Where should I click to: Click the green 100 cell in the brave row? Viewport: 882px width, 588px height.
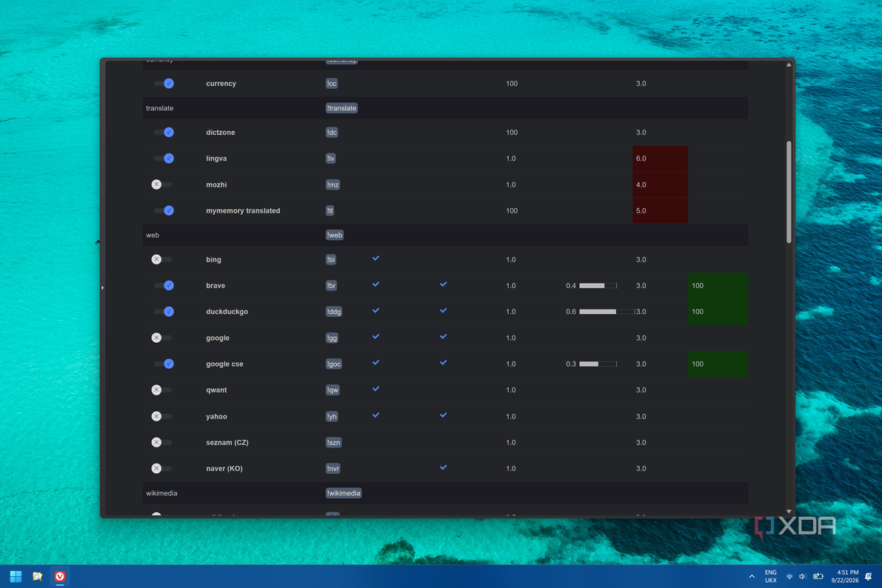(718, 286)
